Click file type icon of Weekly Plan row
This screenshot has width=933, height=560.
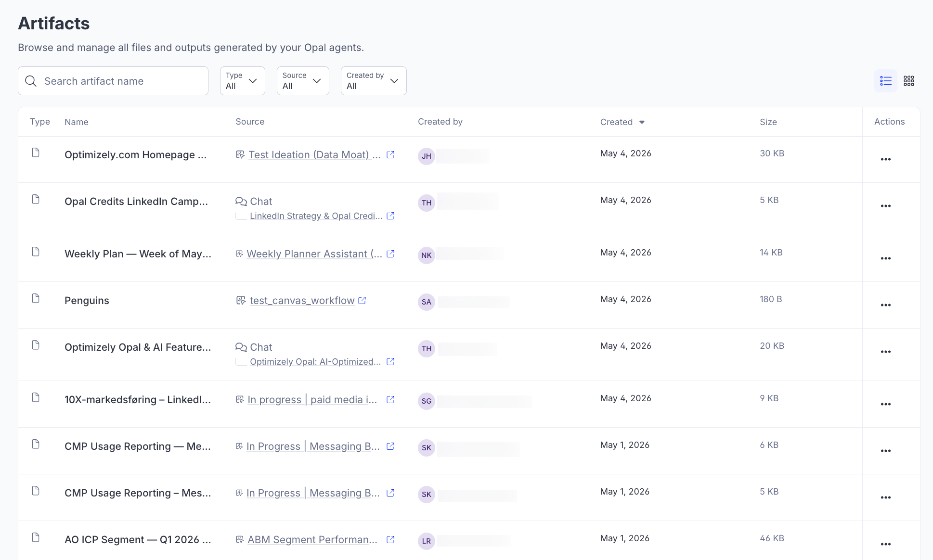pyautogui.click(x=36, y=252)
